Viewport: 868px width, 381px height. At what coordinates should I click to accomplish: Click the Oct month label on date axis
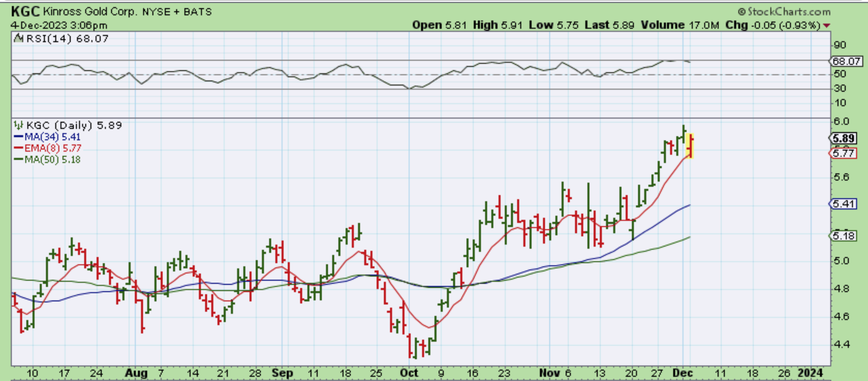coord(409,373)
